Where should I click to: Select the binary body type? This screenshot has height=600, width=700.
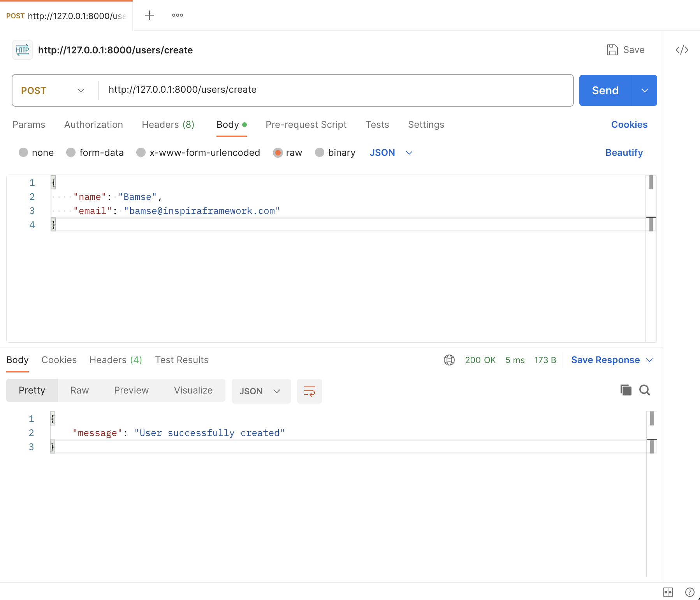pyautogui.click(x=320, y=152)
